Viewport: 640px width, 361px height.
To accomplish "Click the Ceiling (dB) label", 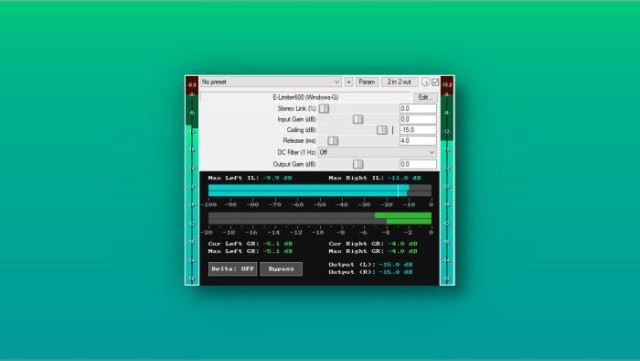I will pyautogui.click(x=301, y=130).
